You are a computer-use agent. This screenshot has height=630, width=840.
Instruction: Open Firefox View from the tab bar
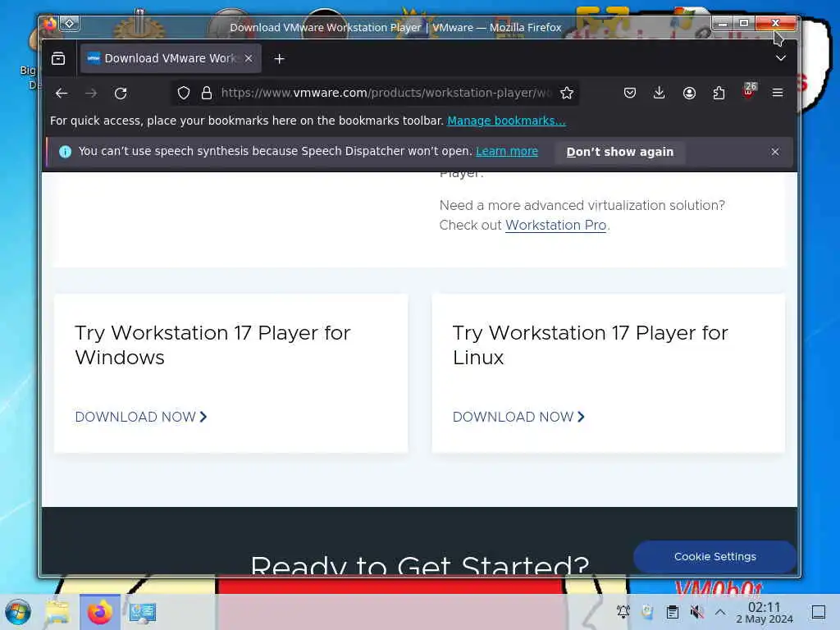(x=58, y=58)
